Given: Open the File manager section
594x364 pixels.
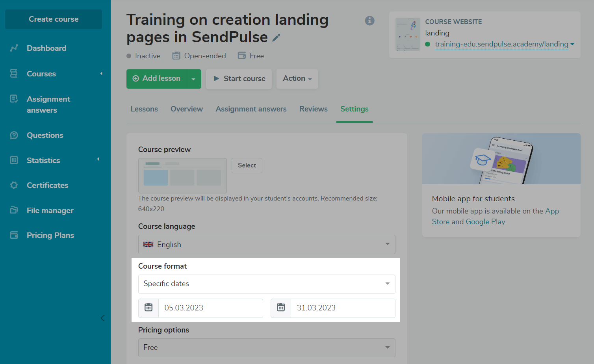Looking at the screenshot, I should 50,210.
